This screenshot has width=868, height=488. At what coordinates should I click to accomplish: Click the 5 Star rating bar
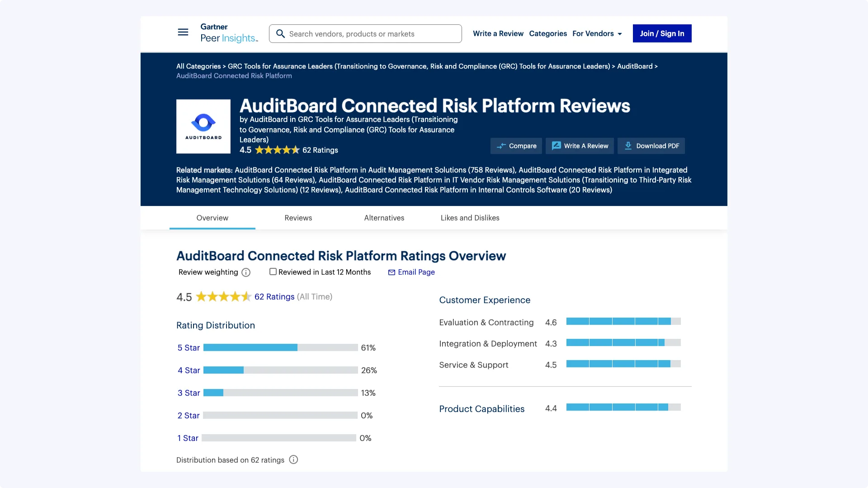coord(280,347)
